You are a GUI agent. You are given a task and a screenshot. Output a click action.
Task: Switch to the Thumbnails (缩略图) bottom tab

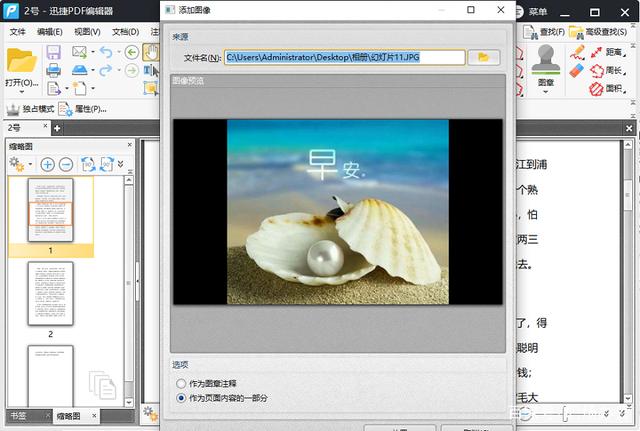point(69,416)
